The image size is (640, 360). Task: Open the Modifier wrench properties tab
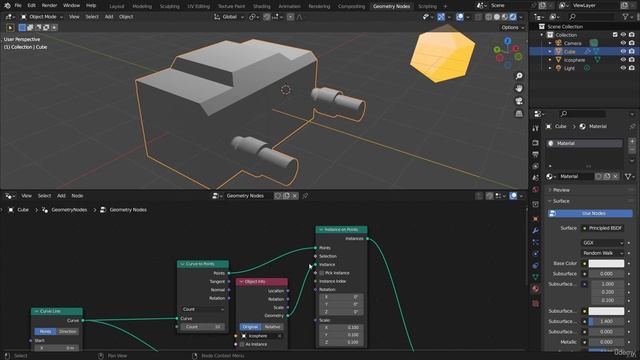pyautogui.click(x=536, y=231)
